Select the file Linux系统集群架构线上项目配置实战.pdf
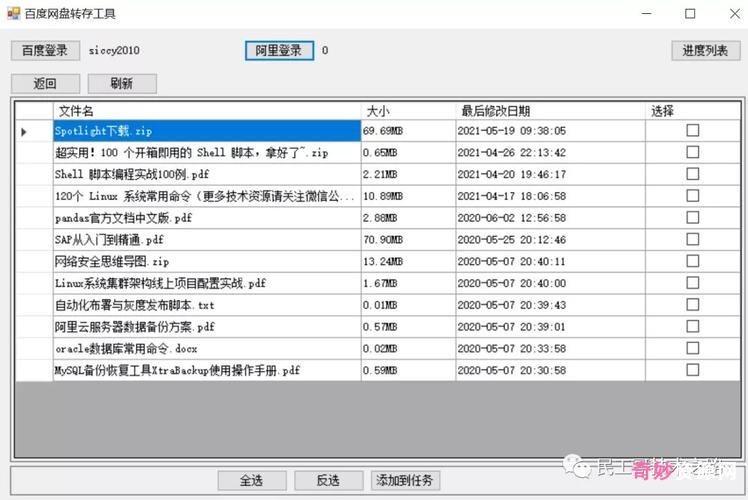This screenshot has height=500, width=748. coord(207,283)
